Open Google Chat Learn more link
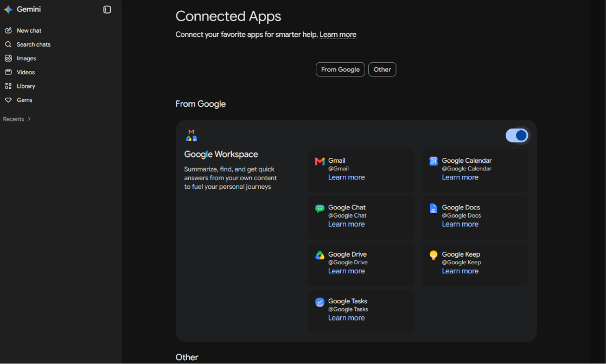 [x=346, y=224]
